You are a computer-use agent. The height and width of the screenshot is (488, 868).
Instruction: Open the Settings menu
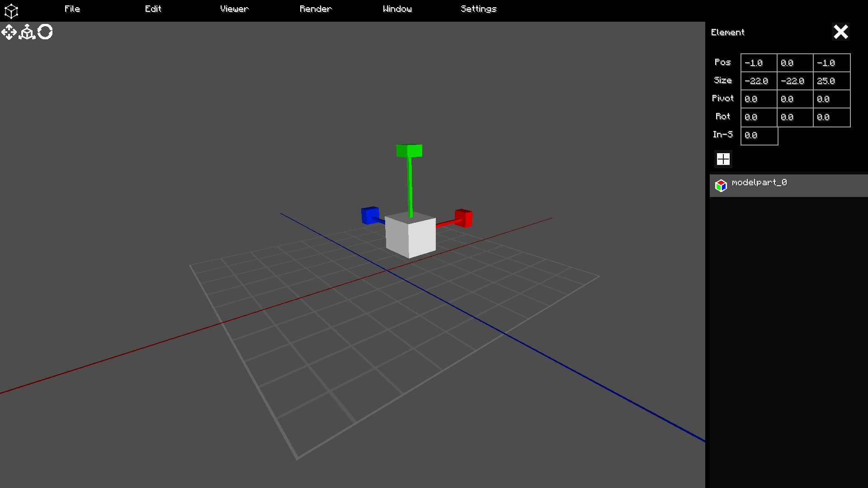[x=478, y=9]
